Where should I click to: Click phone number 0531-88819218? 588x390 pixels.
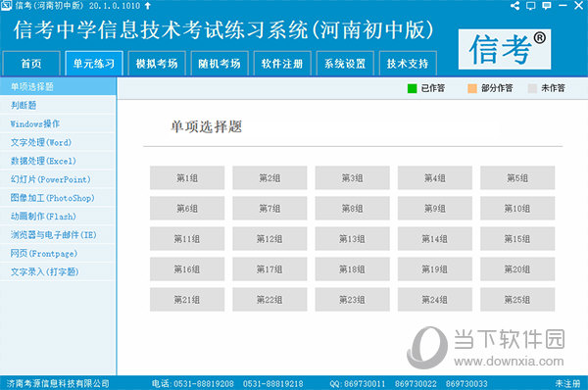click(272, 383)
